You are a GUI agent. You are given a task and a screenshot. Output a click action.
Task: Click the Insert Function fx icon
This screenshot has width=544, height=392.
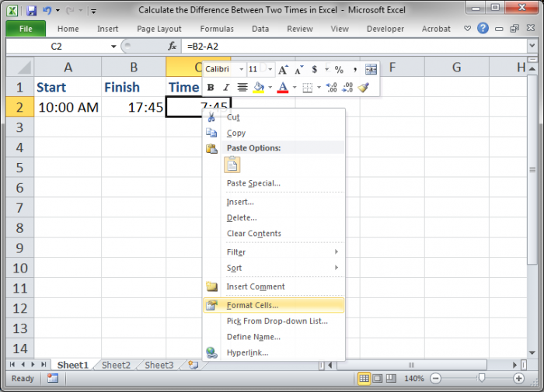[173, 46]
